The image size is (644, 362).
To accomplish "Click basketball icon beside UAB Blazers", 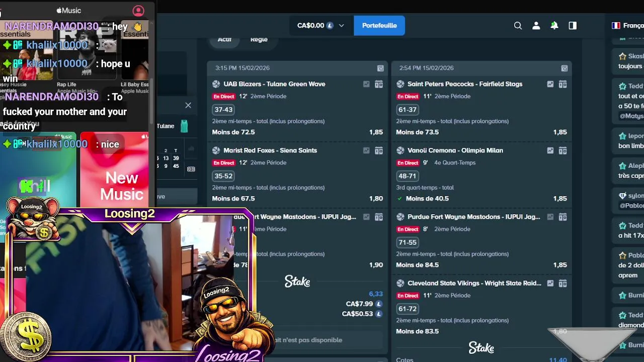I will (x=216, y=84).
